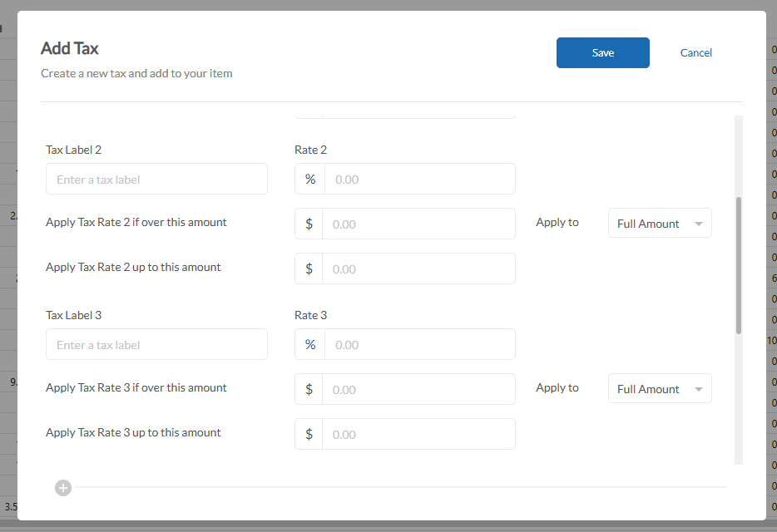Click the 'Tax Label 3' label
Image resolution: width=777 pixels, height=532 pixels.
click(73, 315)
